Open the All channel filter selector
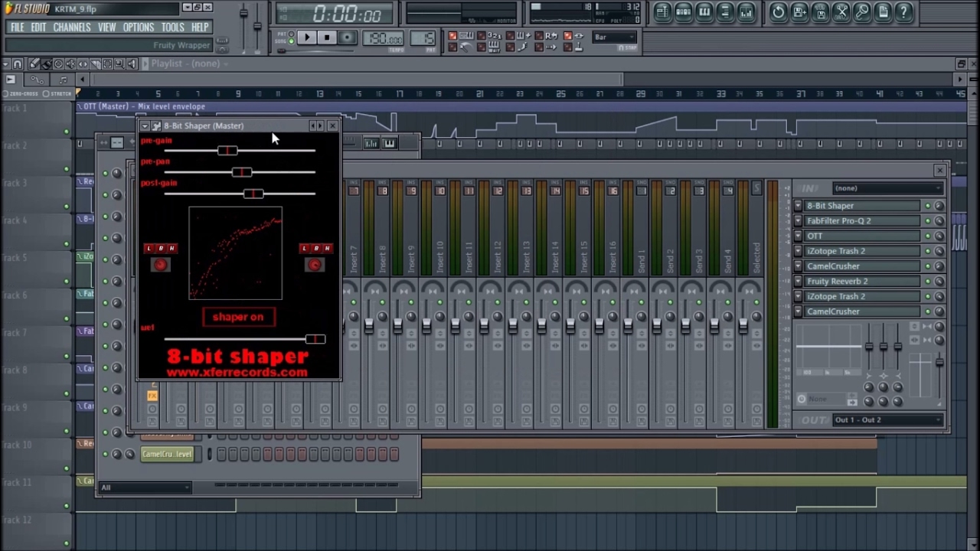This screenshot has height=551, width=980. tap(145, 488)
